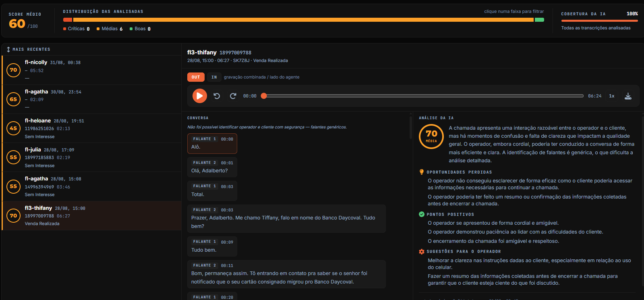Download the recording audio file

point(628,96)
